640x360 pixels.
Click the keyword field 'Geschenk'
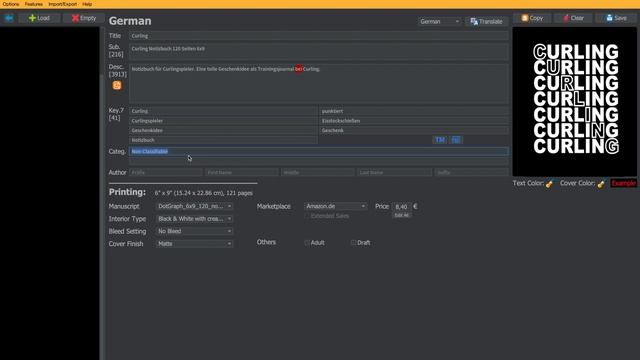point(414,131)
